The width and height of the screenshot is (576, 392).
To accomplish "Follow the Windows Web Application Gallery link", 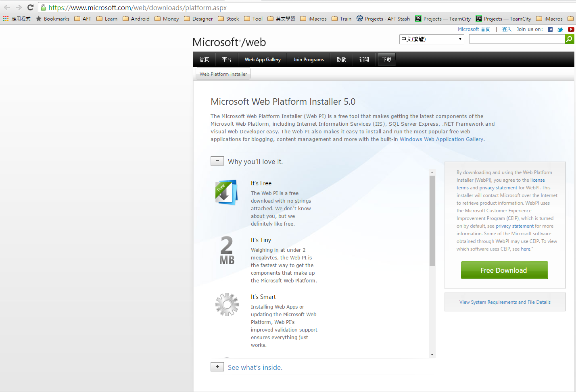I will pyautogui.click(x=441, y=139).
